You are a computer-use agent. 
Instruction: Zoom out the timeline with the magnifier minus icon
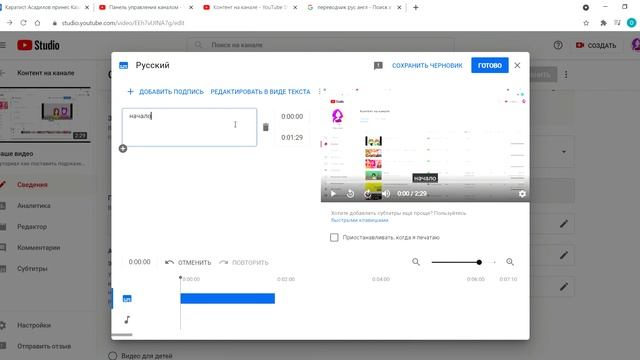pyautogui.click(x=416, y=262)
